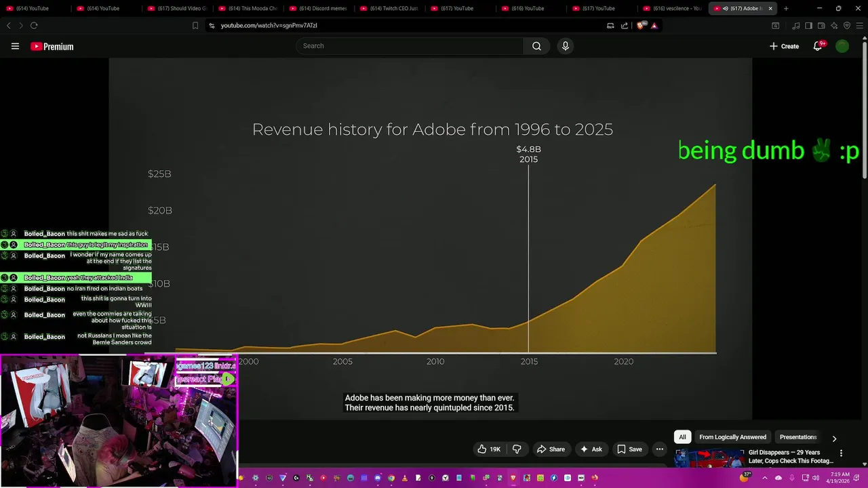
Task: Start voice search with microphone icon
Action: click(x=566, y=46)
